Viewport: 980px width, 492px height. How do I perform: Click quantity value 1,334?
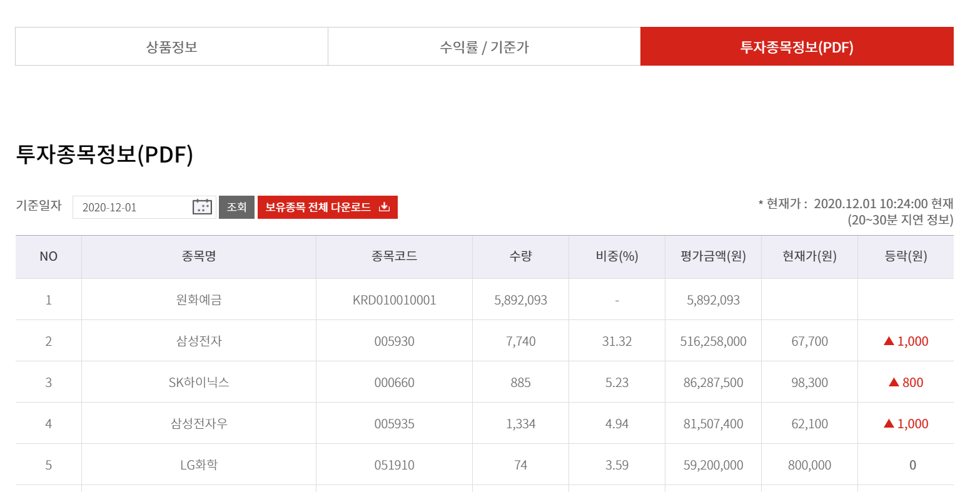point(520,424)
